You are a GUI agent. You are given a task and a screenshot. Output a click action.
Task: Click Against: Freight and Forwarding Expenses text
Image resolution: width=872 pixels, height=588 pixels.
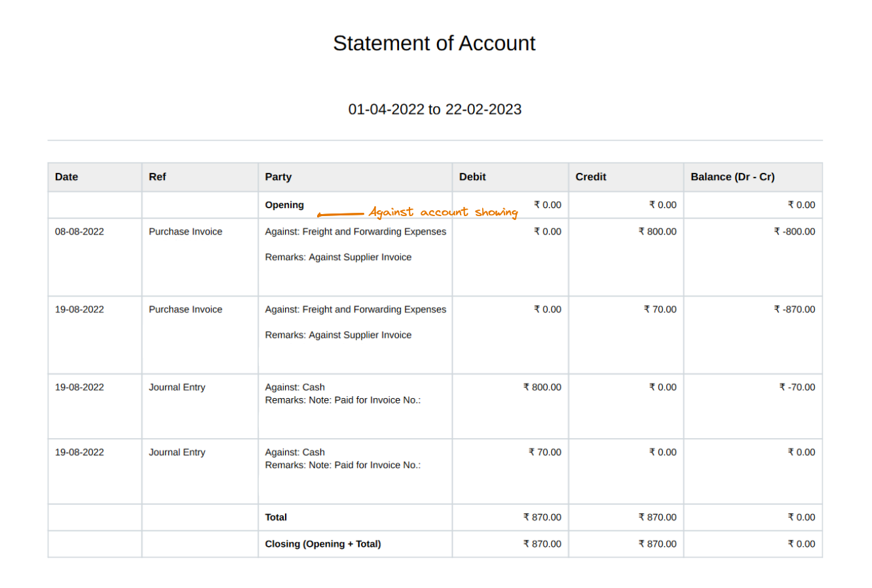(x=355, y=231)
